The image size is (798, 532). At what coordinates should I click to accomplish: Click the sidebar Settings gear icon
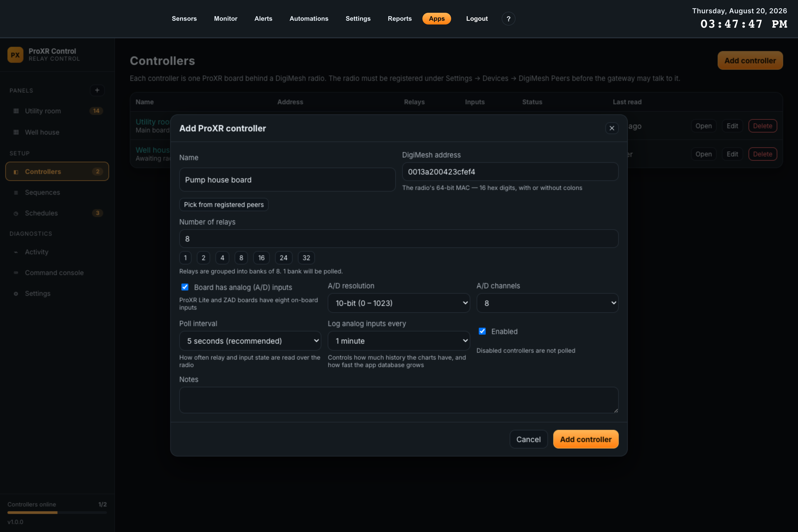point(16,293)
